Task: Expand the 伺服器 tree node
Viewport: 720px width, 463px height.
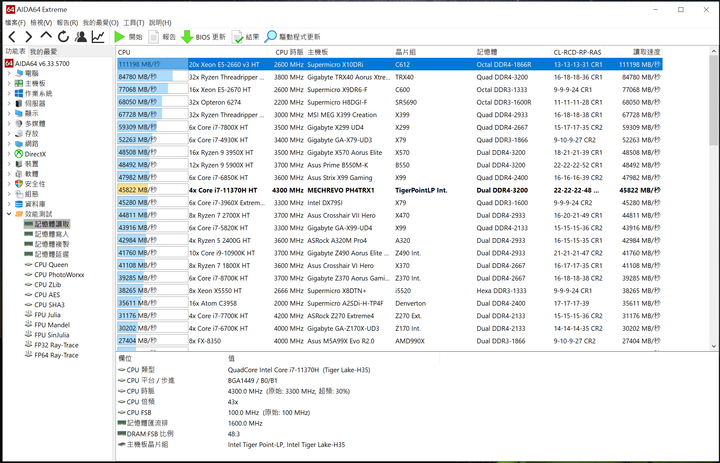Action: click(x=9, y=104)
